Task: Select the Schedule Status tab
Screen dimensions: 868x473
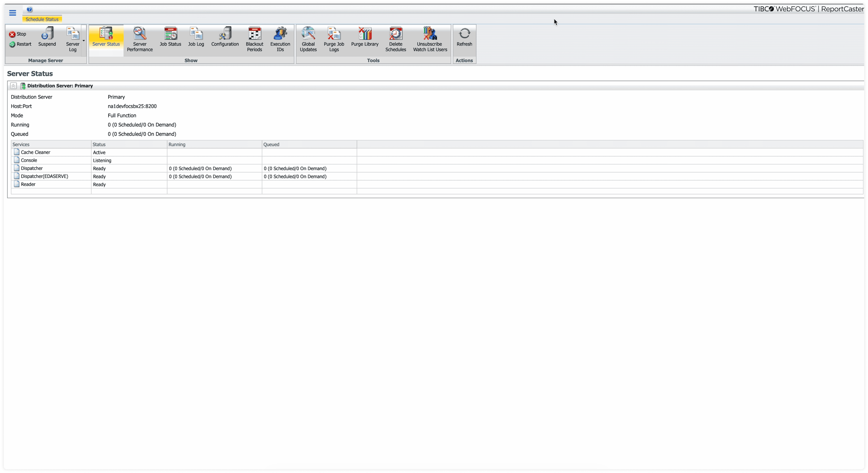Action: click(x=42, y=19)
